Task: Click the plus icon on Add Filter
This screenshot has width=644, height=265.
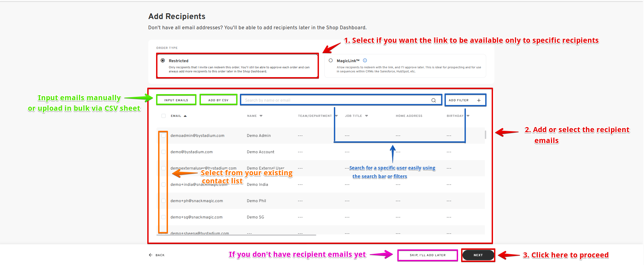Action: point(479,100)
